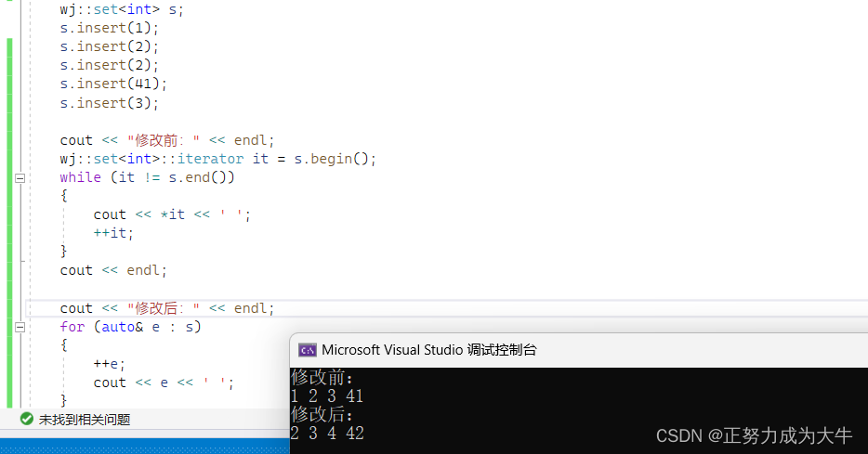Collapse the for loop code block
The width and height of the screenshot is (868, 454).
20,328
